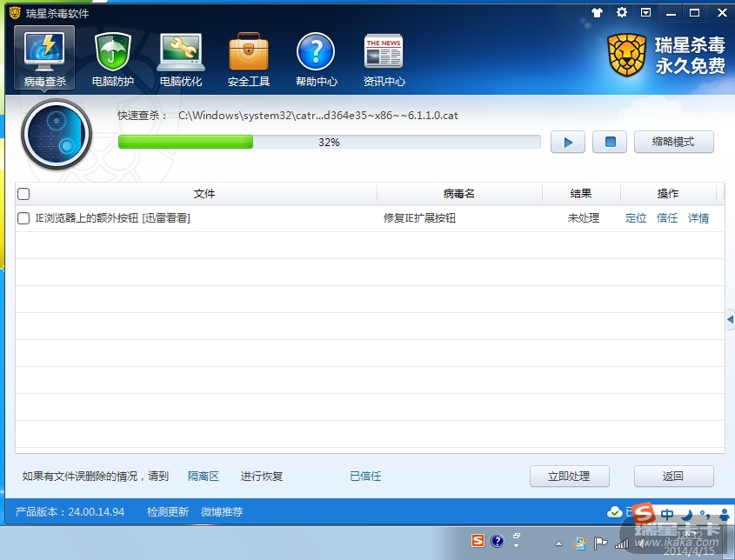Select the IE浏览器上的额外按钮 [迅雷看看] entry
735x560 pixels.
coord(112,218)
